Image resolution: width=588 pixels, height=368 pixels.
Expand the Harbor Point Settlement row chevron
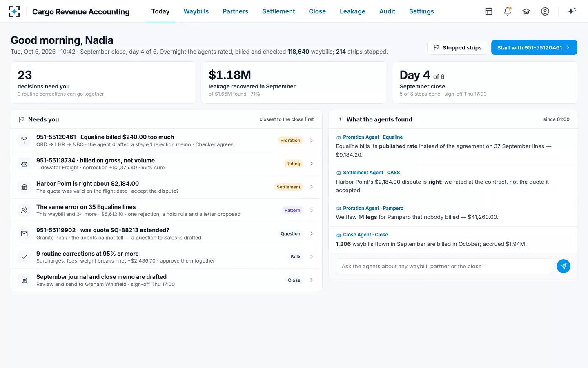pyautogui.click(x=312, y=187)
